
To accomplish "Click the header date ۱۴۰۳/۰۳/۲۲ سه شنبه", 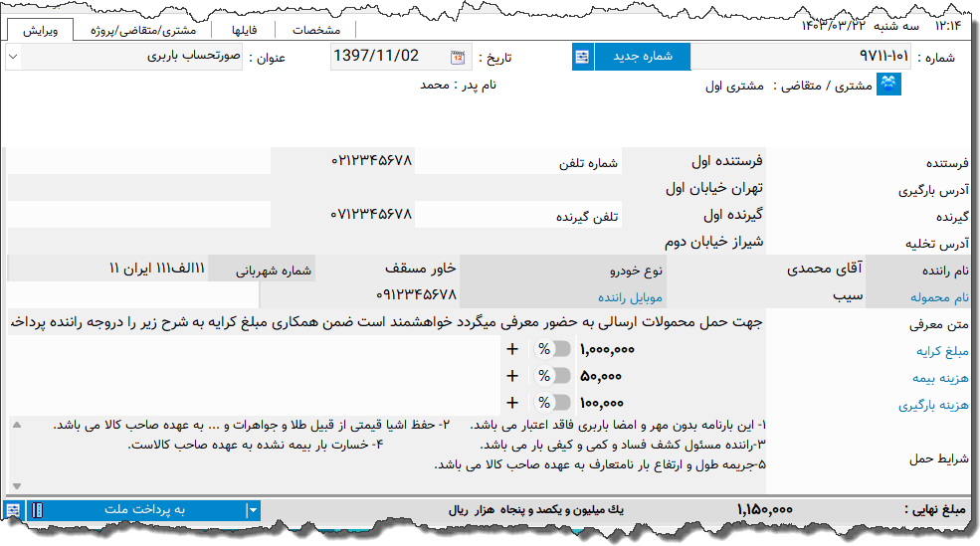I will 860,25.
